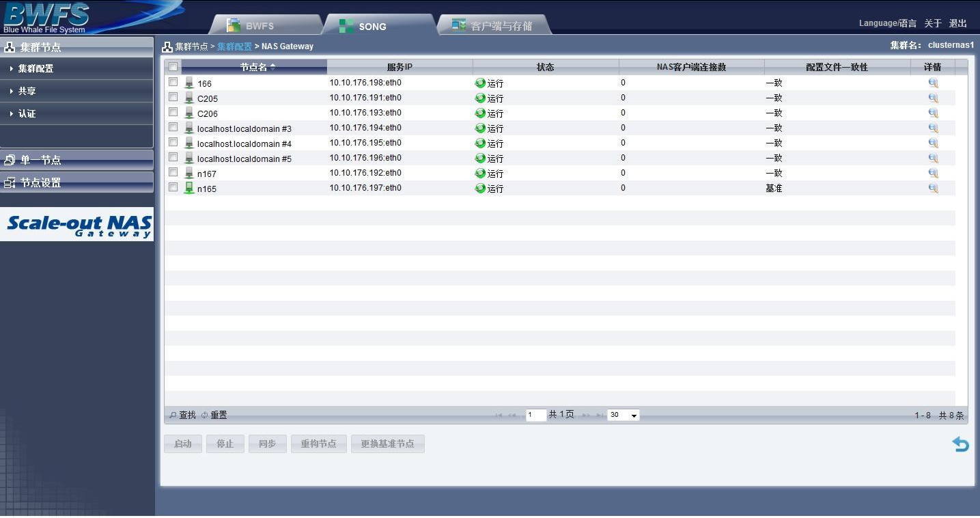Switch to the BWFS tab
980x518 pixels.
265,25
